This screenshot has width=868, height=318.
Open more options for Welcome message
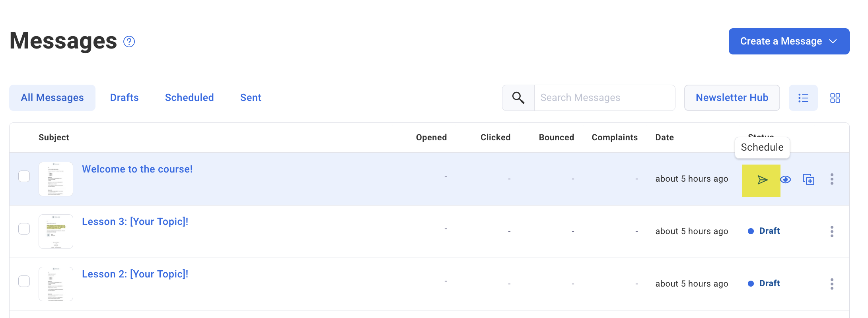[832, 179]
